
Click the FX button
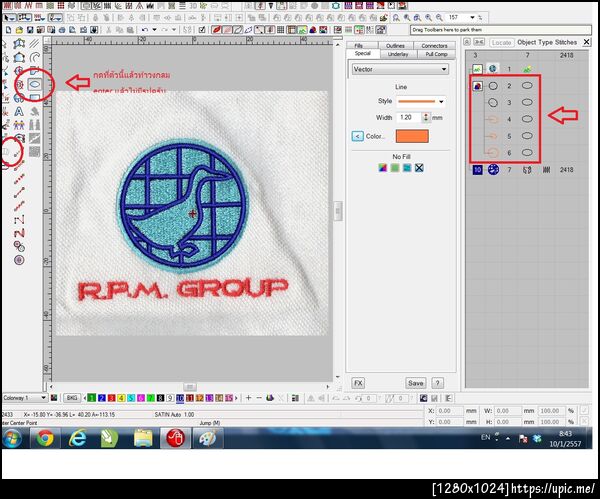[x=358, y=383]
